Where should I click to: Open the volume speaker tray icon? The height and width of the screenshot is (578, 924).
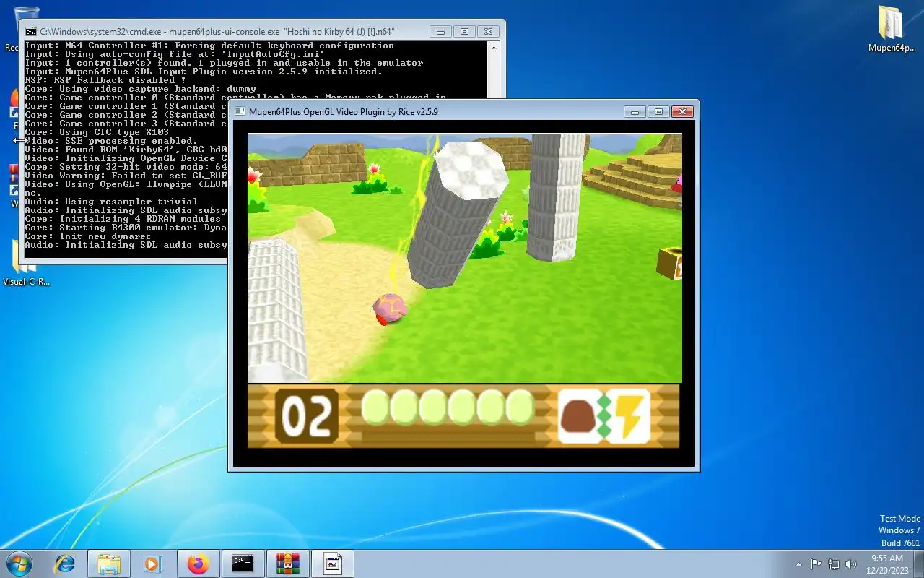851,564
